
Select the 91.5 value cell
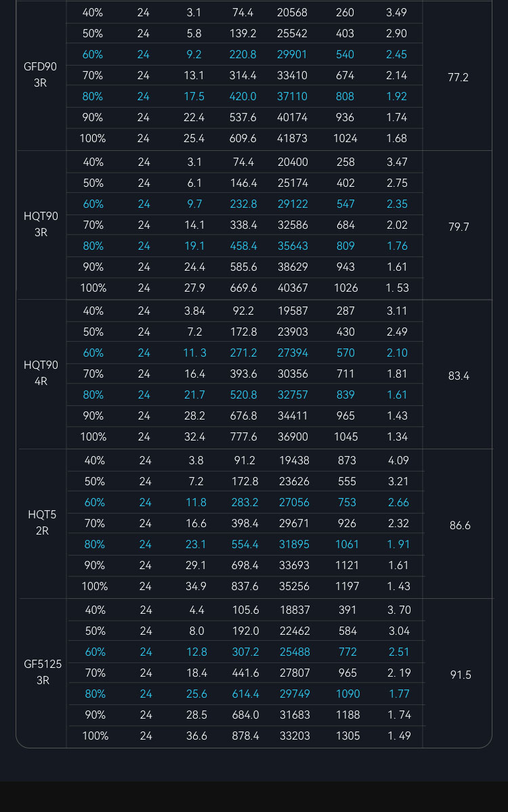(x=461, y=675)
